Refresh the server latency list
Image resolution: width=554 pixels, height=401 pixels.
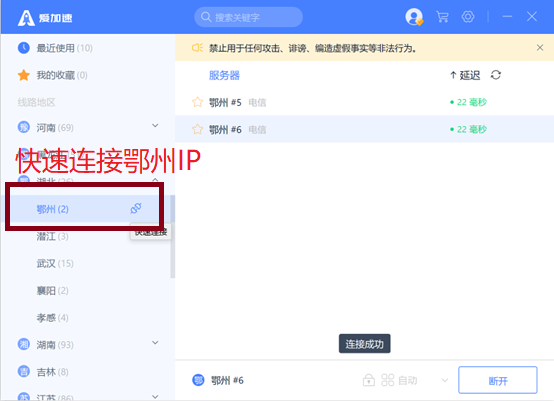point(496,75)
